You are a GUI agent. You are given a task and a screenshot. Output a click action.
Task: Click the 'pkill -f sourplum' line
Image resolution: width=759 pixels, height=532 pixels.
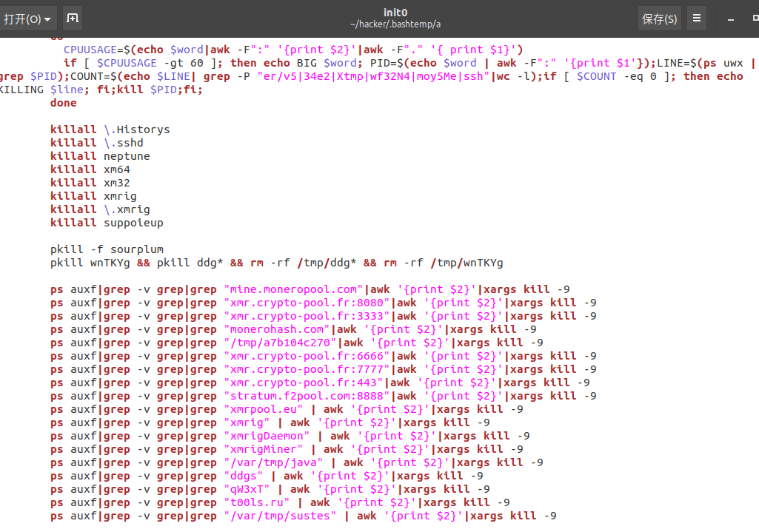[107, 249]
